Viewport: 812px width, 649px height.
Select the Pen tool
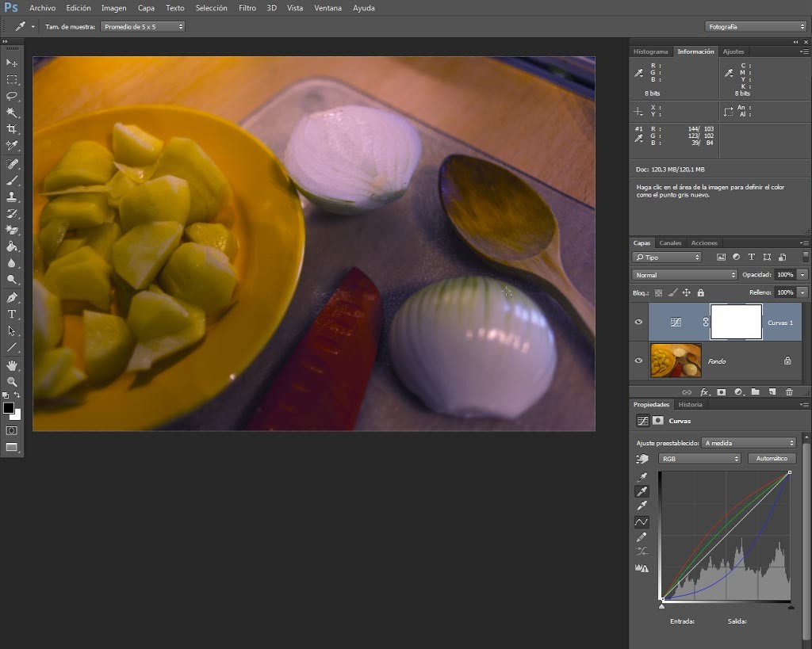(x=11, y=298)
